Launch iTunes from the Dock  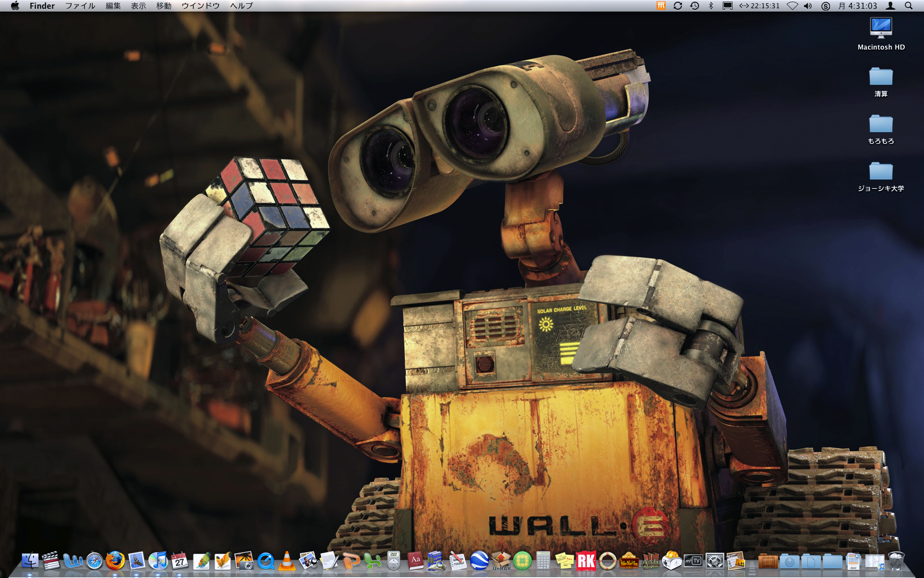click(158, 561)
